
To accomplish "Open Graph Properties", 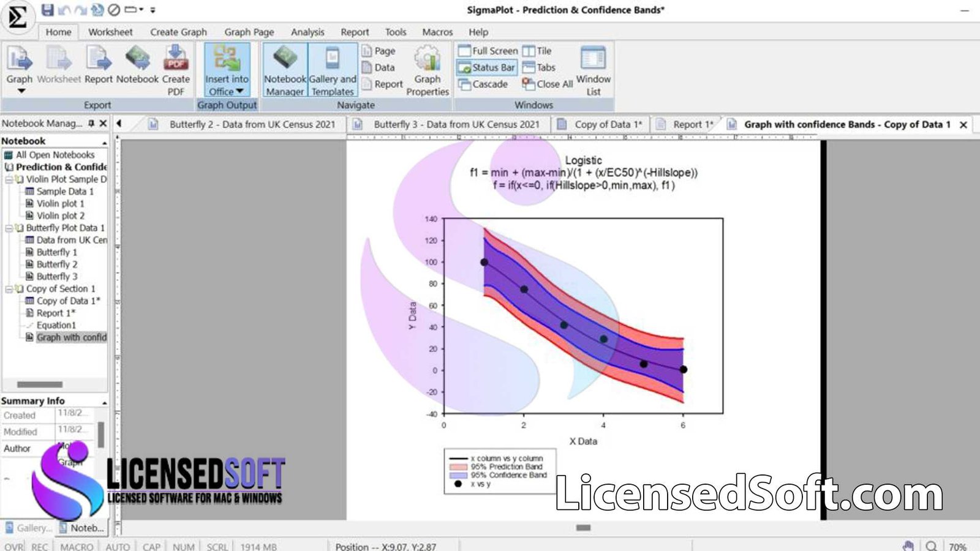I will [x=428, y=67].
